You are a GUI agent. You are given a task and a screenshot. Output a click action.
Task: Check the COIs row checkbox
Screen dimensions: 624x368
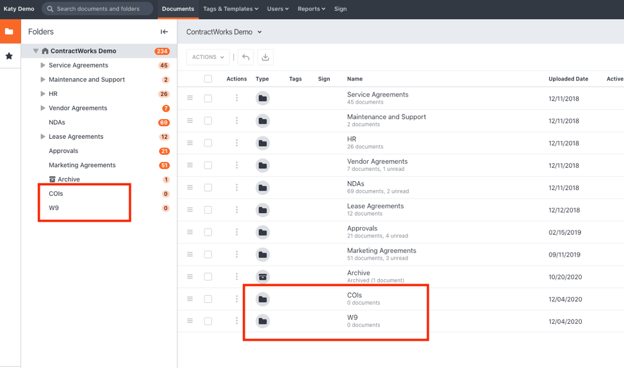coord(208,299)
